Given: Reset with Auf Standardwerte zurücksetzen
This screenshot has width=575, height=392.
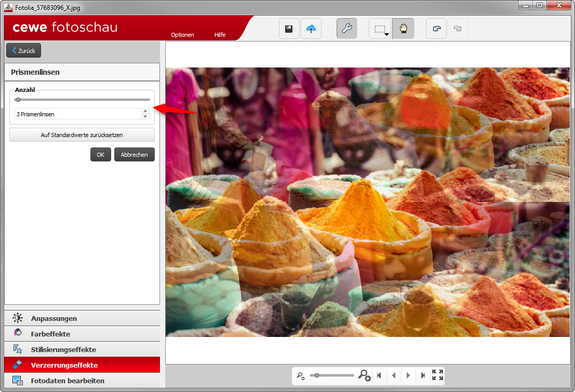Looking at the screenshot, I should point(82,135).
